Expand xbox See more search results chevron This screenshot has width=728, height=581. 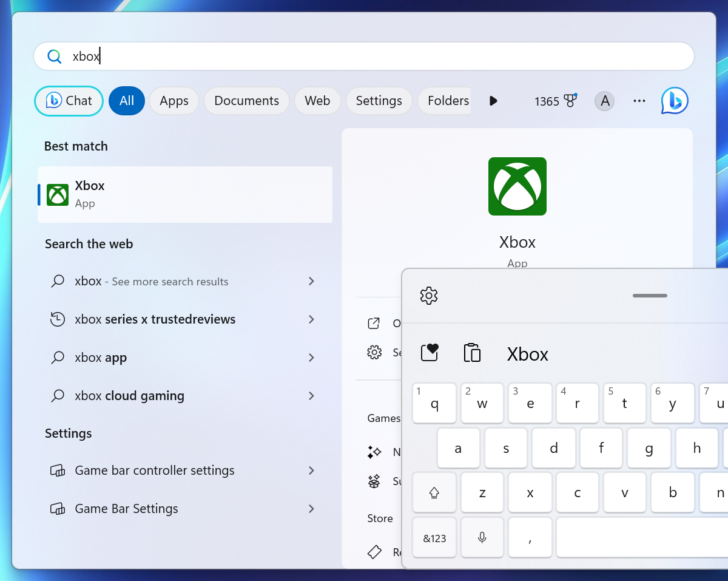[311, 281]
